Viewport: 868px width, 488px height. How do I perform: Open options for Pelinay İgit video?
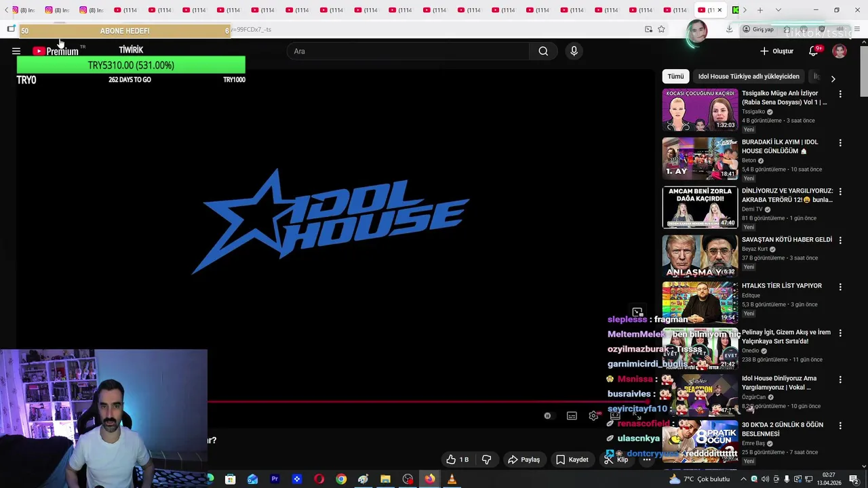pos(840,333)
